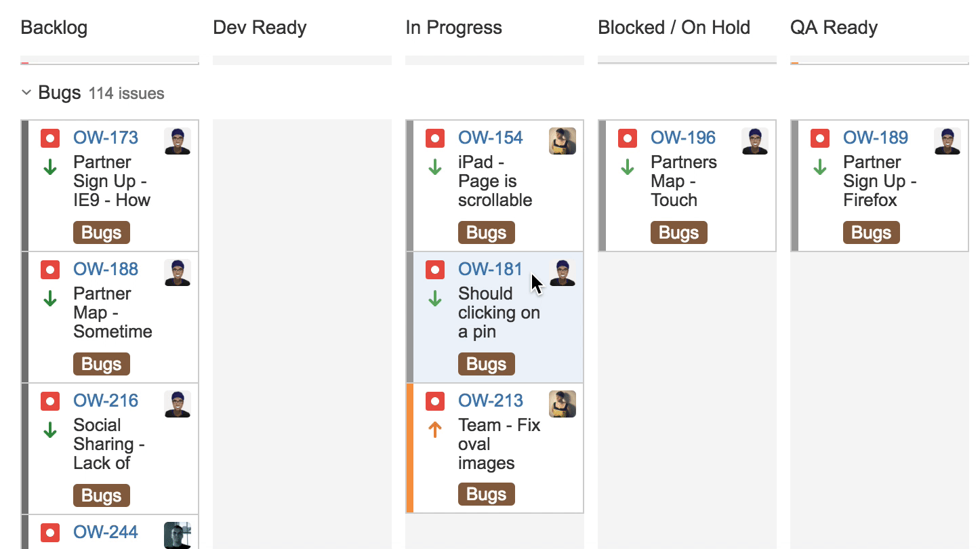Click the Bugs label on OW-189

tap(872, 232)
